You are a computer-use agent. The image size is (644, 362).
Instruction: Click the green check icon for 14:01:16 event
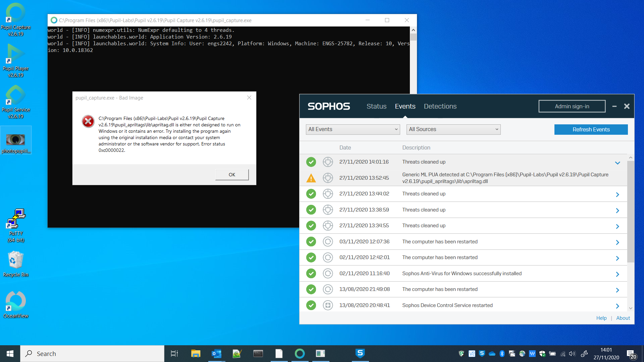(x=311, y=162)
